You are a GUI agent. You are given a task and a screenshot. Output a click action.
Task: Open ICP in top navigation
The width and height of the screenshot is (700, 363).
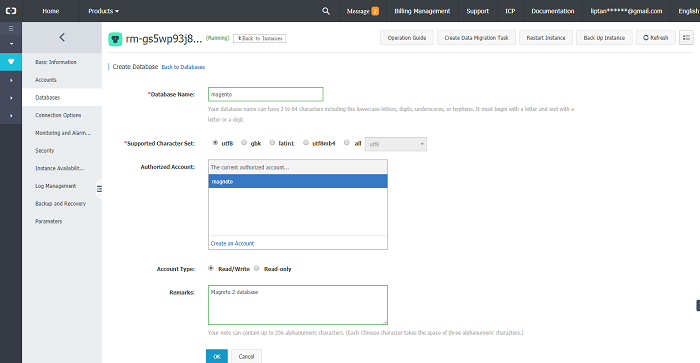point(510,11)
